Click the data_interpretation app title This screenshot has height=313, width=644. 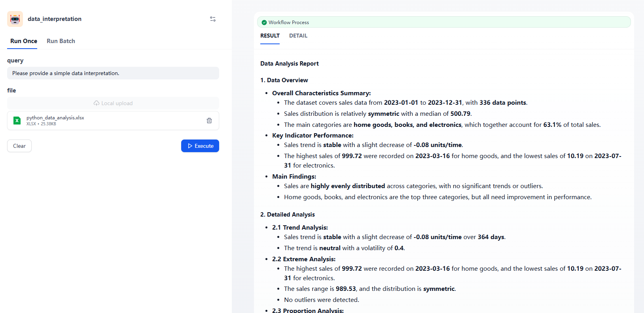pyautogui.click(x=55, y=19)
